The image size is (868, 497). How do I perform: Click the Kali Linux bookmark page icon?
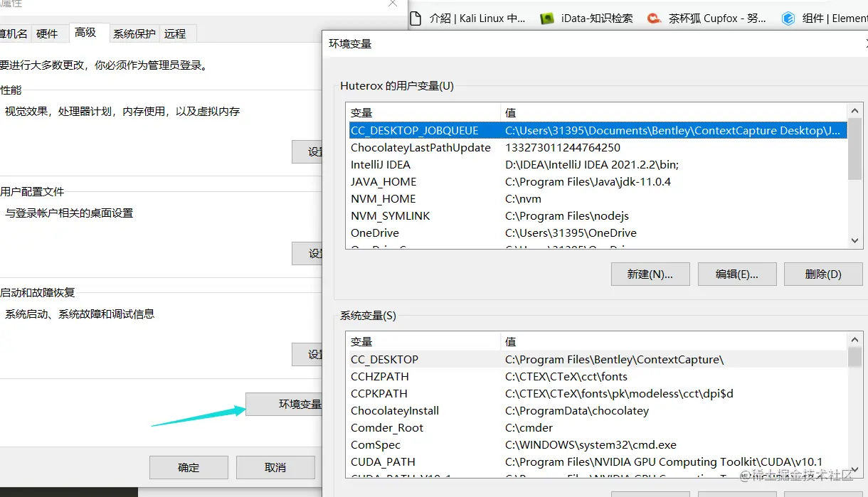(x=417, y=18)
